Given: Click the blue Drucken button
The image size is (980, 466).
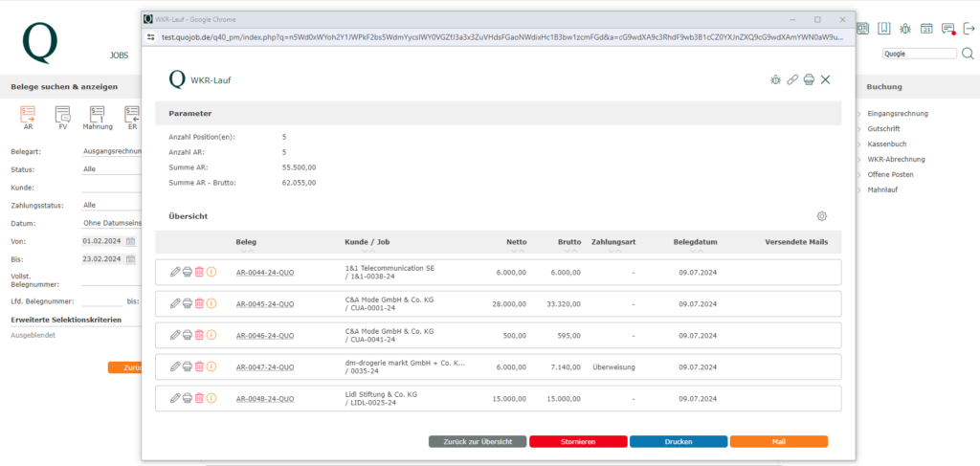Looking at the screenshot, I should [x=679, y=442].
